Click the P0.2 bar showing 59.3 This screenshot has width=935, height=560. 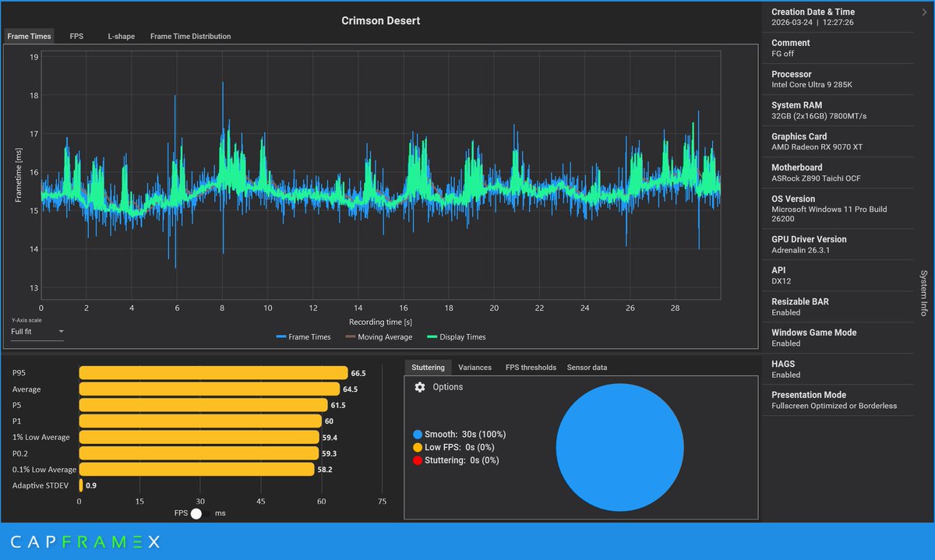point(199,453)
